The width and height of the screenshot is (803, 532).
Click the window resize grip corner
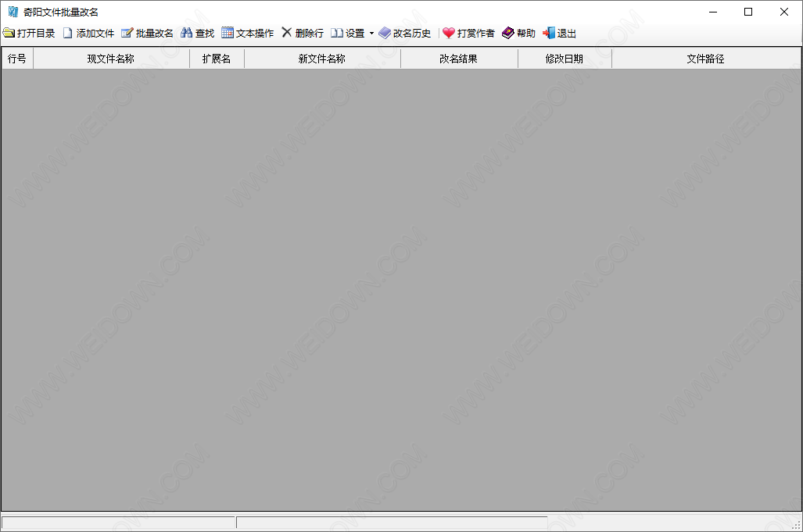click(796, 525)
